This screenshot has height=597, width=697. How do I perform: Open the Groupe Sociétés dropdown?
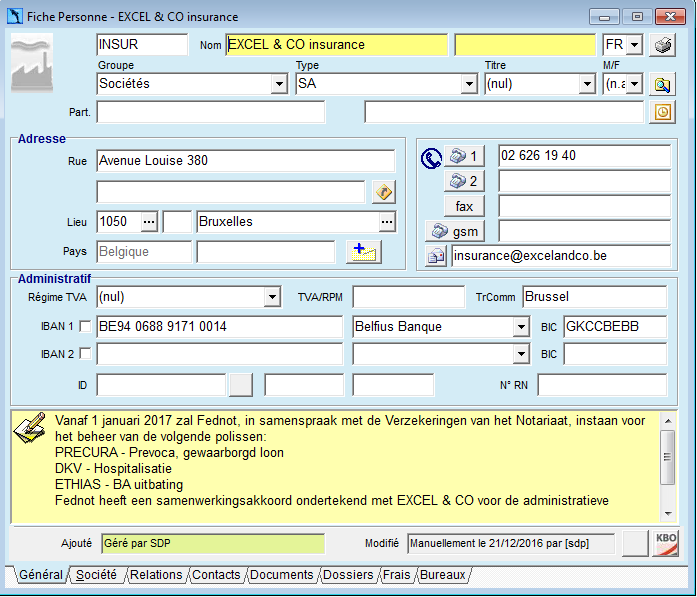[279, 84]
